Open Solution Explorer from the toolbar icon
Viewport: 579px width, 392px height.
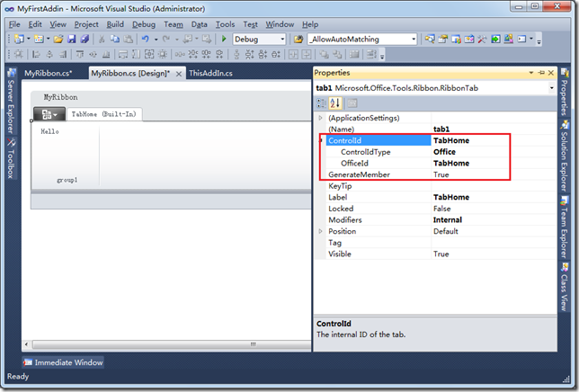click(430, 39)
